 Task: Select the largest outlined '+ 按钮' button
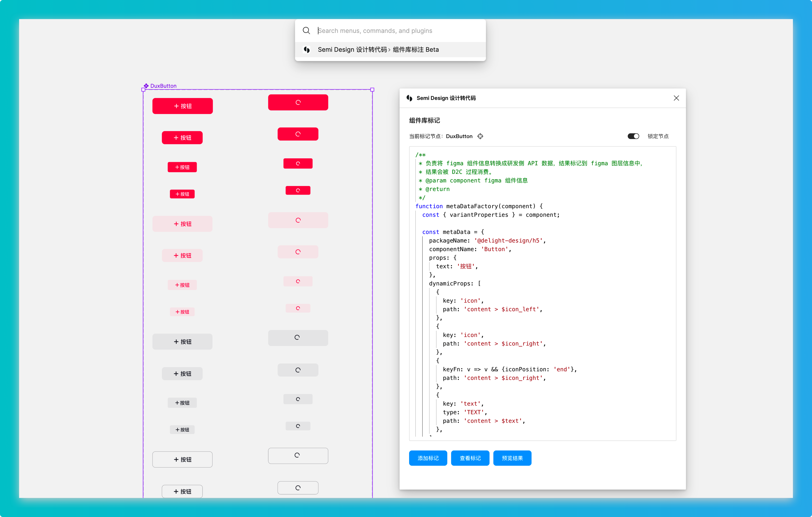coord(182,459)
